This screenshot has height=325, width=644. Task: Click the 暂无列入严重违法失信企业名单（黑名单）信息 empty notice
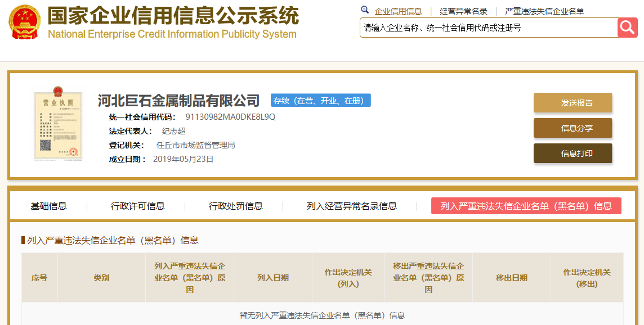pos(323,315)
